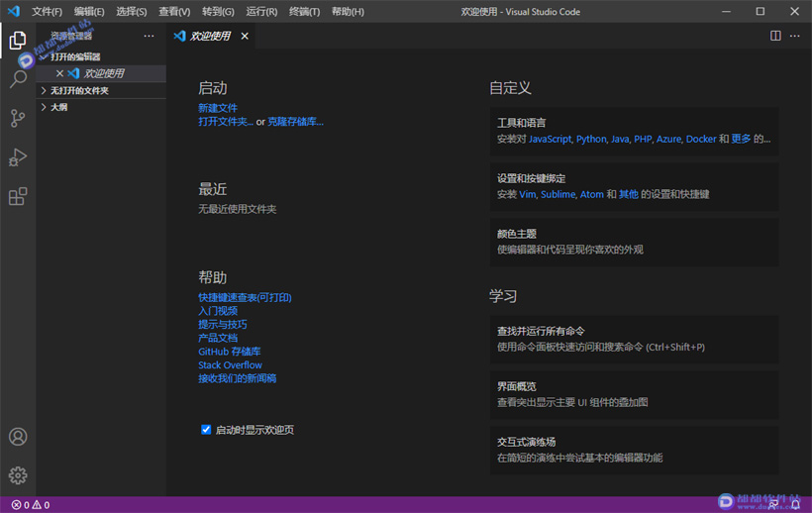This screenshot has width=812, height=513.
Task: Open the 文件(F) menu
Action: pos(47,11)
